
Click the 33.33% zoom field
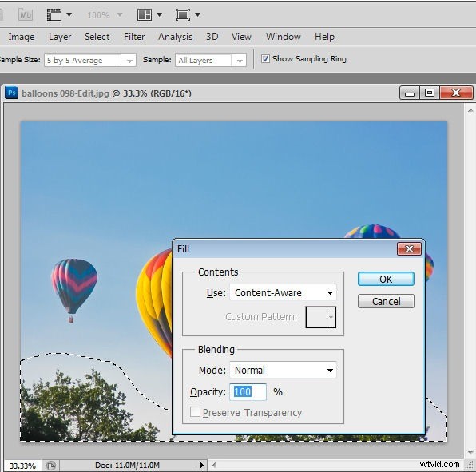pyautogui.click(x=22, y=466)
